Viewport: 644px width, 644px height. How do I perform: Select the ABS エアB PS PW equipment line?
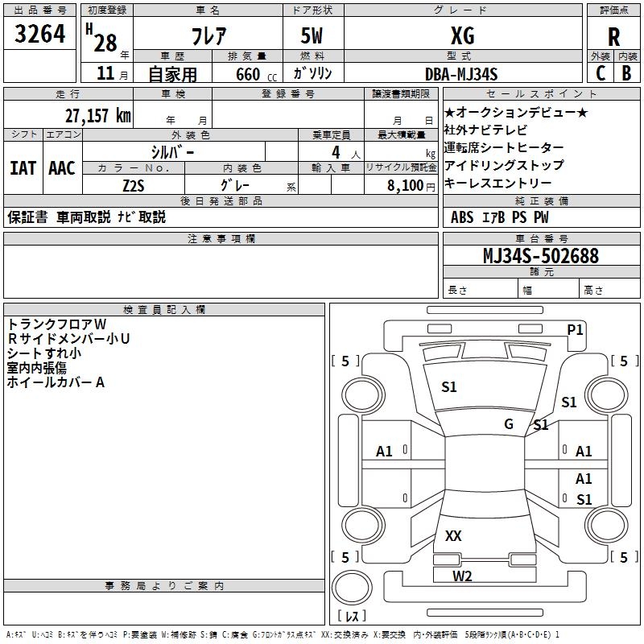pos(501,217)
